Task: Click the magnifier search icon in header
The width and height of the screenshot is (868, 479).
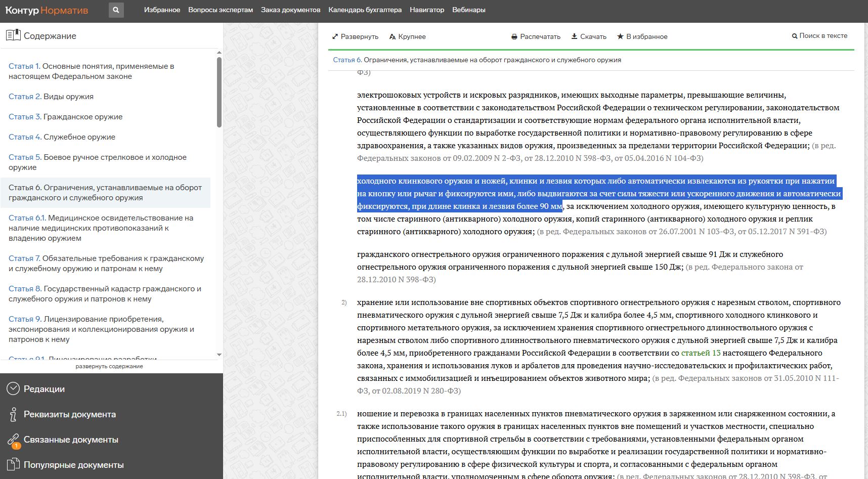Action: (116, 10)
